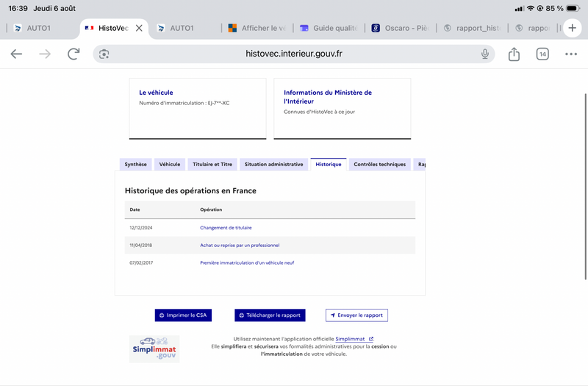This screenshot has width=588, height=386.
Task: Click the date 11/04/2018
Action: 141,246
